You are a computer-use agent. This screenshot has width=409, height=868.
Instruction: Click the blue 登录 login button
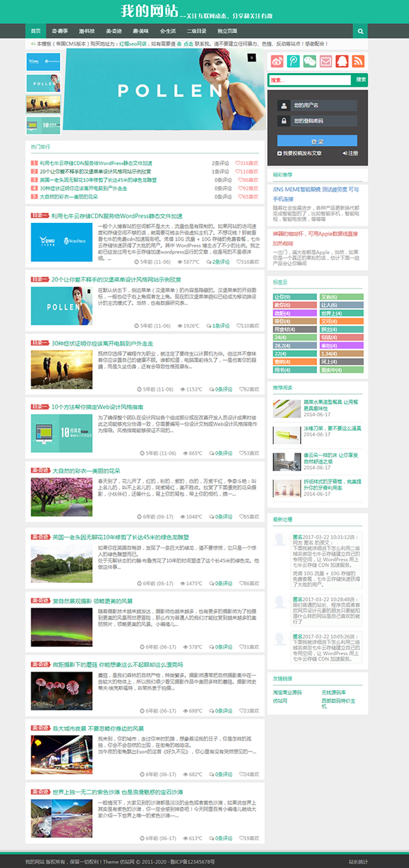317,141
